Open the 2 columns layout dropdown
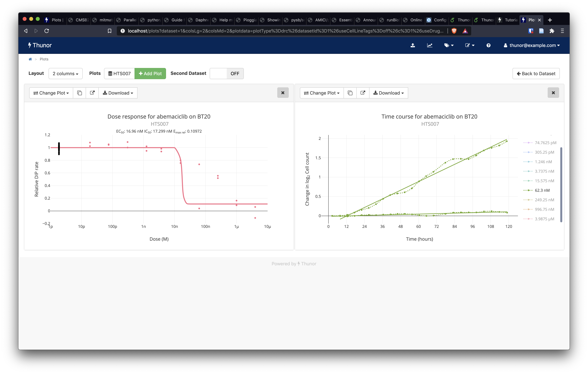Screen dimensions: 588x374 65,74
